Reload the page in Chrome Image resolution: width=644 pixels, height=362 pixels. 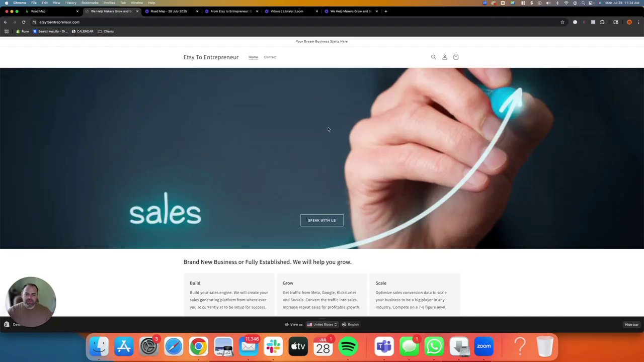[x=23, y=22]
